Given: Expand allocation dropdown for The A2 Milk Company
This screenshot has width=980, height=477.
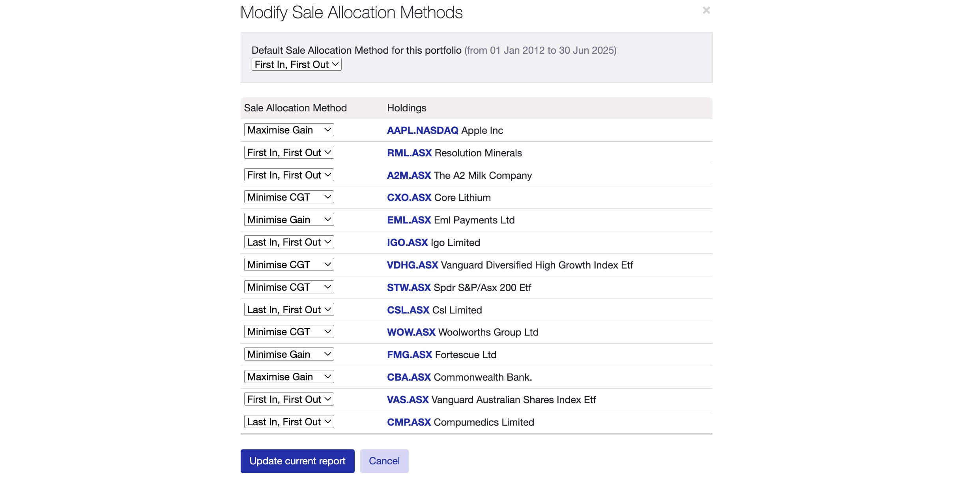Looking at the screenshot, I should point(289,175).
